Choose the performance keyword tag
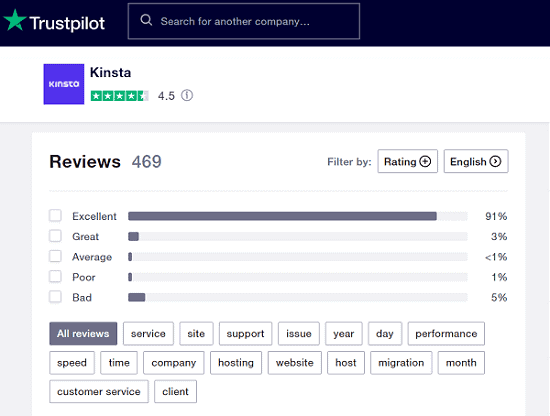The width and height of the screenshot is (550, 416). click(446, 334)
